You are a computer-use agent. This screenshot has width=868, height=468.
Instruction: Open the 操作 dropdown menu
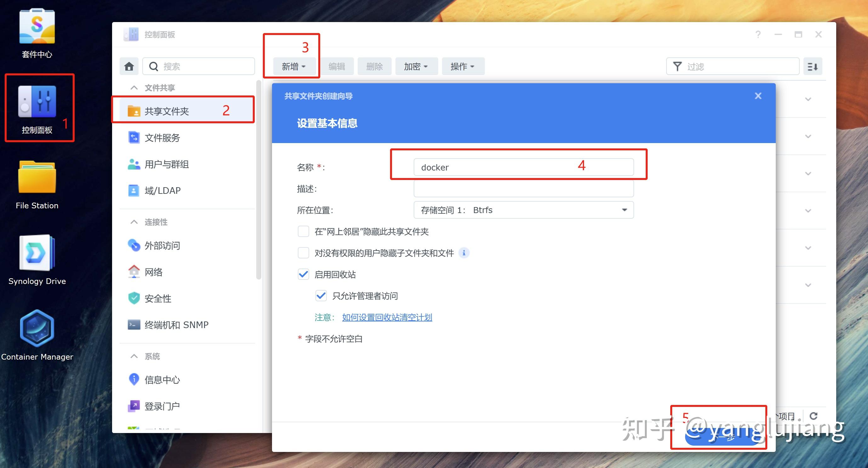[462, 66]
